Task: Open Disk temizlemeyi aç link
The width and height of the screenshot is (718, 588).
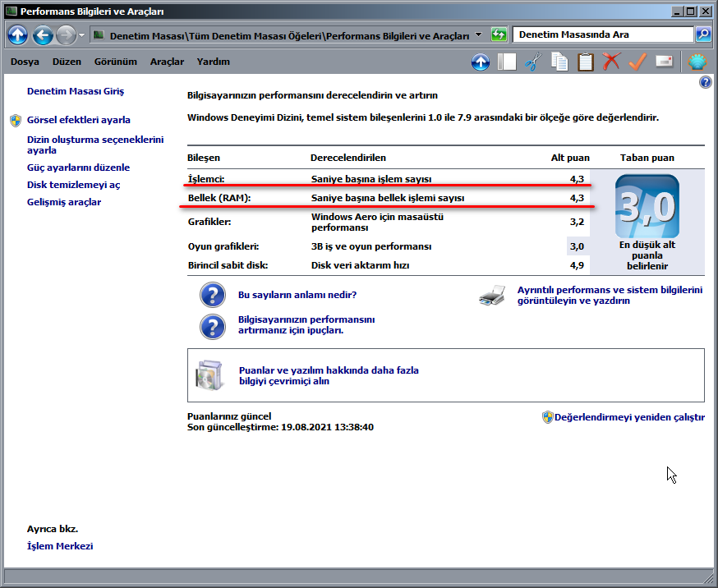Action: 74,185
